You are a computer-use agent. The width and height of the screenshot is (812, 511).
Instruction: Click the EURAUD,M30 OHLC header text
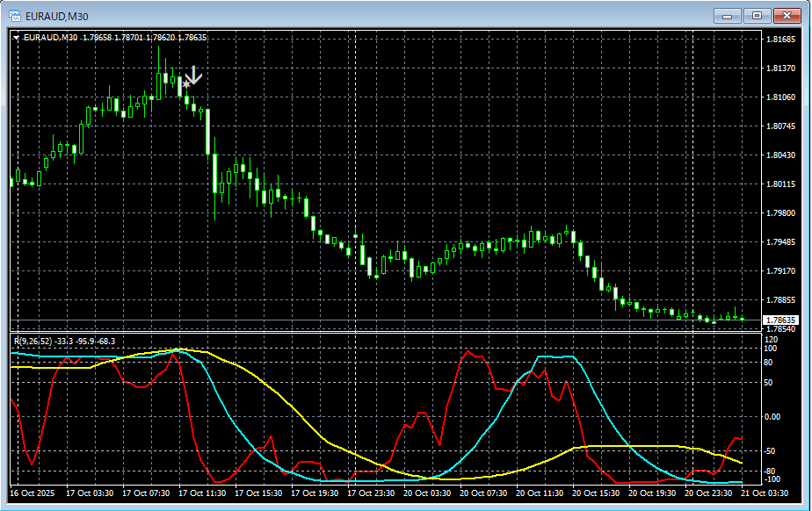point(114,38)
